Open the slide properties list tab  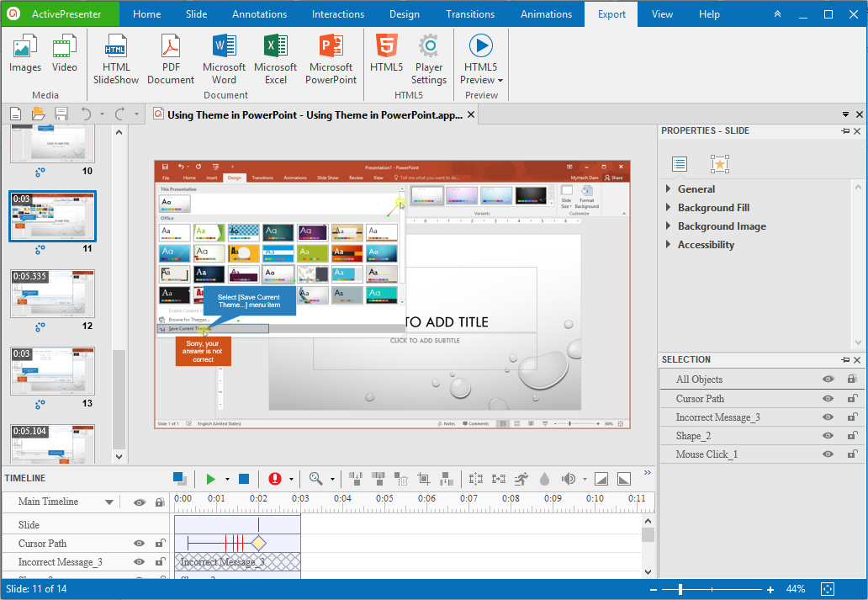[680, 164]
